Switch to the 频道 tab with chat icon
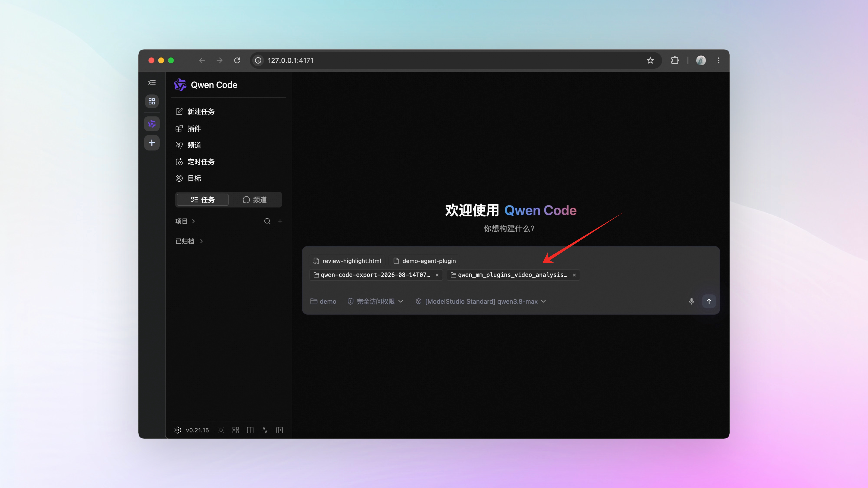Viewport: 868px width, 488px height. point(255,200)
